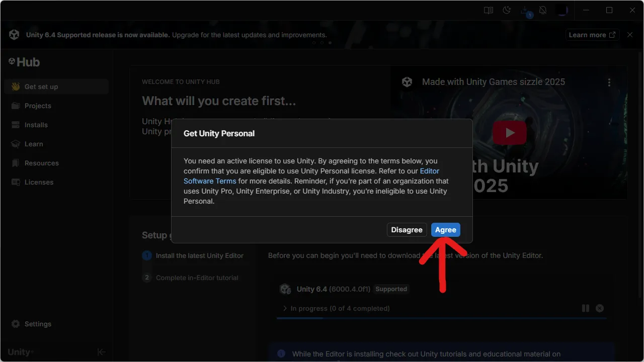Click the download progress bar
Image resolution: width=644 pixels, height=362 pixels.
point(442,318)
